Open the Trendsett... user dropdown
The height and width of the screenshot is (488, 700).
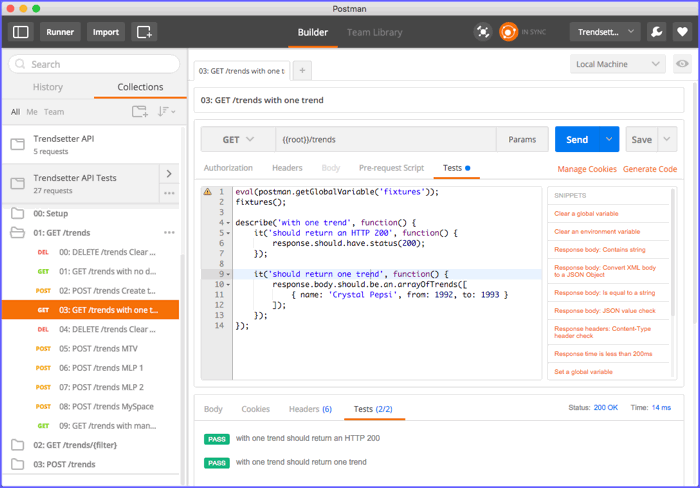point(605,32)
